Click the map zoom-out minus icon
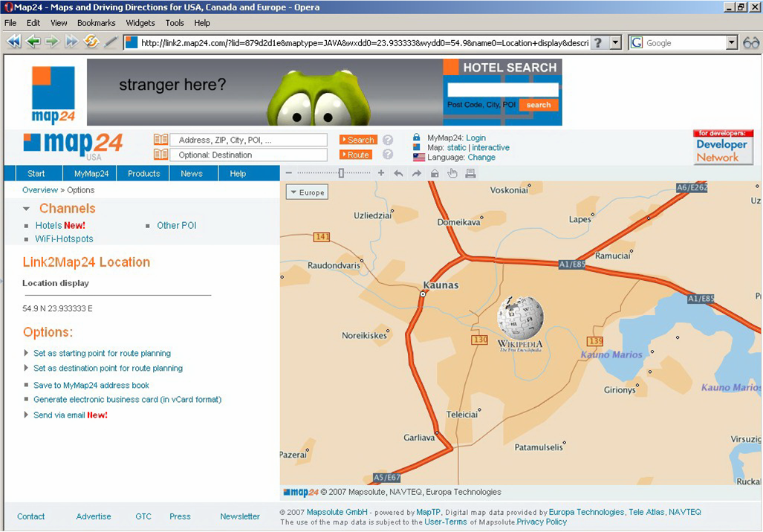 click(289, 173)
